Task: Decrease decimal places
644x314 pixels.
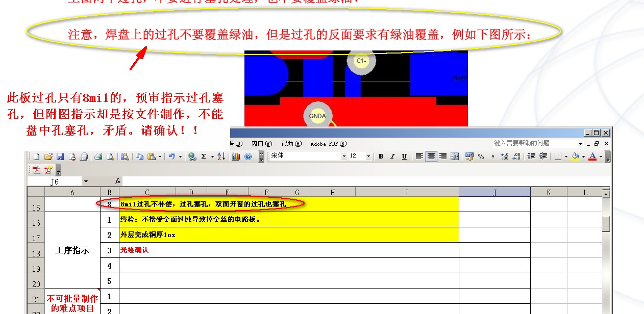Action: point(516,156)
